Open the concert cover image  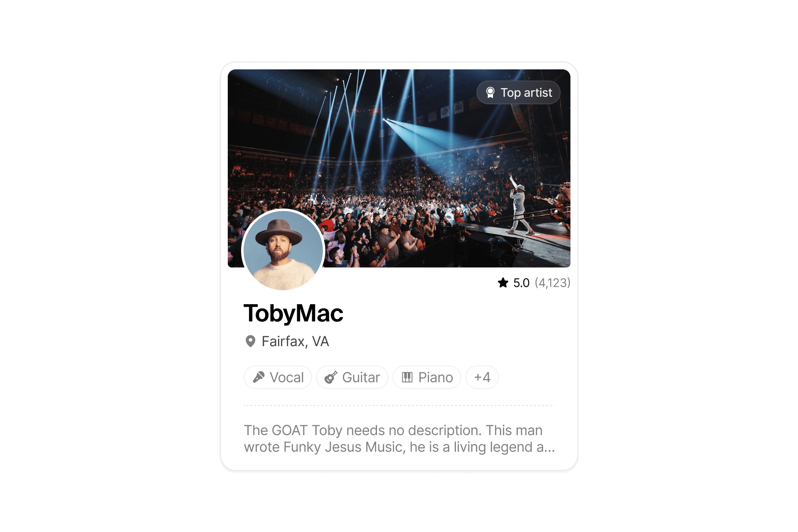399,168
